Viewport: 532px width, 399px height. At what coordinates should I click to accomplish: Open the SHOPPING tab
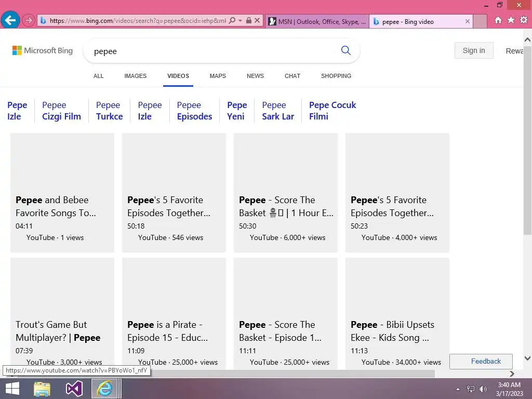click(336, 76)
